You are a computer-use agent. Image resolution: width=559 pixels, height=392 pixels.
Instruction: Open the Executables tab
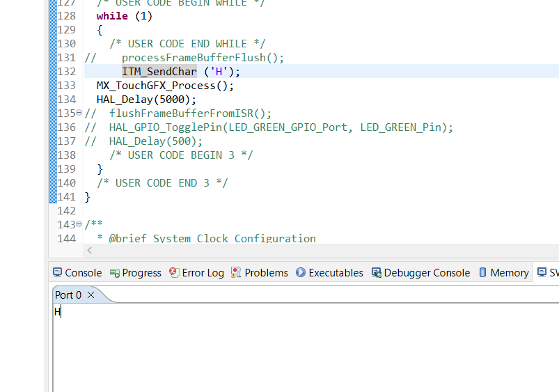(329, 273)
